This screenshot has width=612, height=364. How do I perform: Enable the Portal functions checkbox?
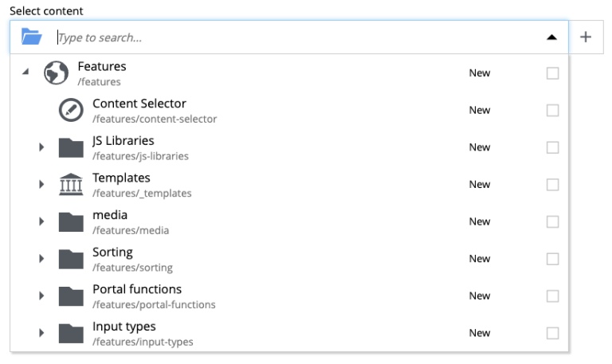pos(553,296)
